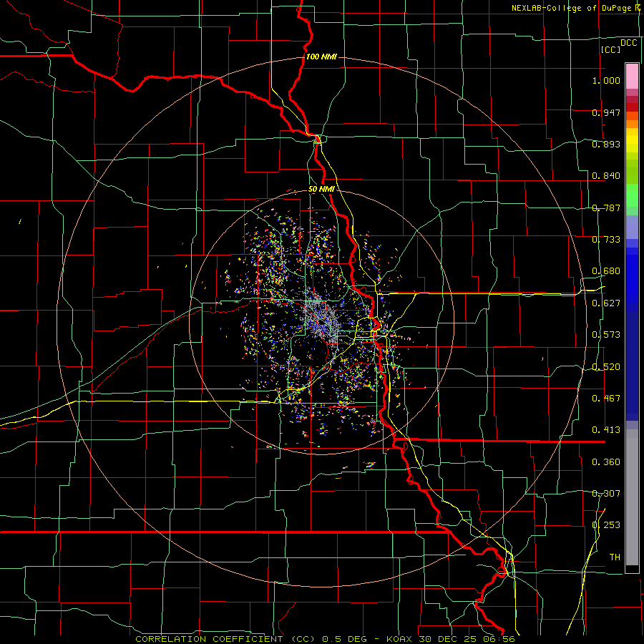Screen dimensions: 644x644
Task: Click the 1.000 value on the color scale
Action: pyautogui.click(x=606, y=80)
